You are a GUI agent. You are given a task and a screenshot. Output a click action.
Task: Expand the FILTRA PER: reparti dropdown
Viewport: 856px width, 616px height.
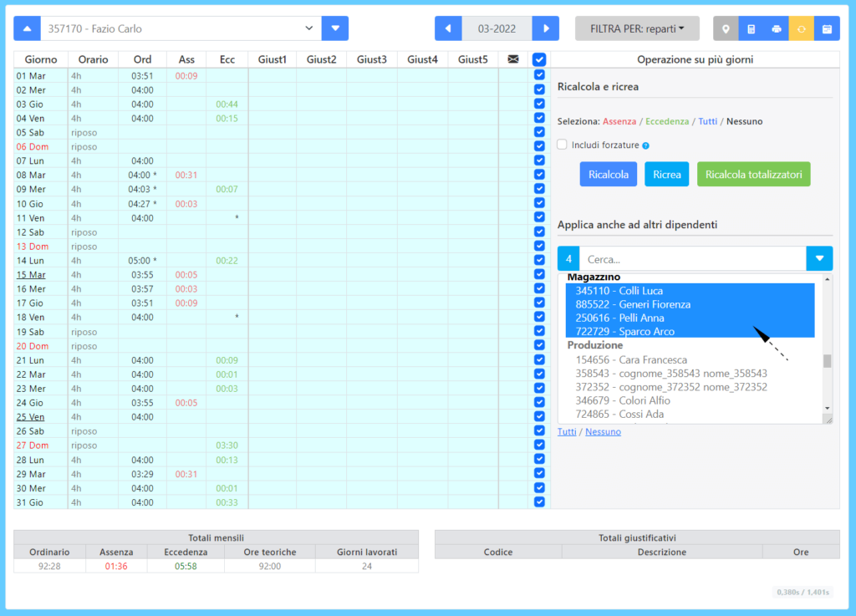637,28
